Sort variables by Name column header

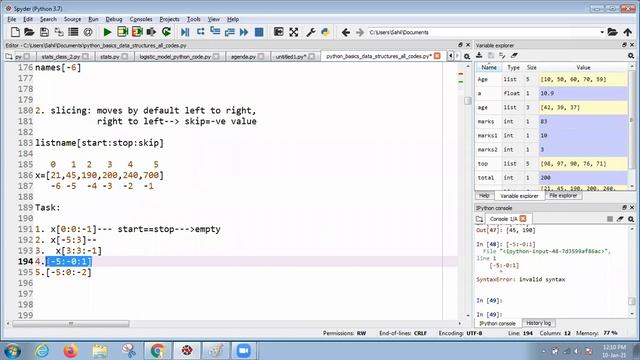click(488, 67)
